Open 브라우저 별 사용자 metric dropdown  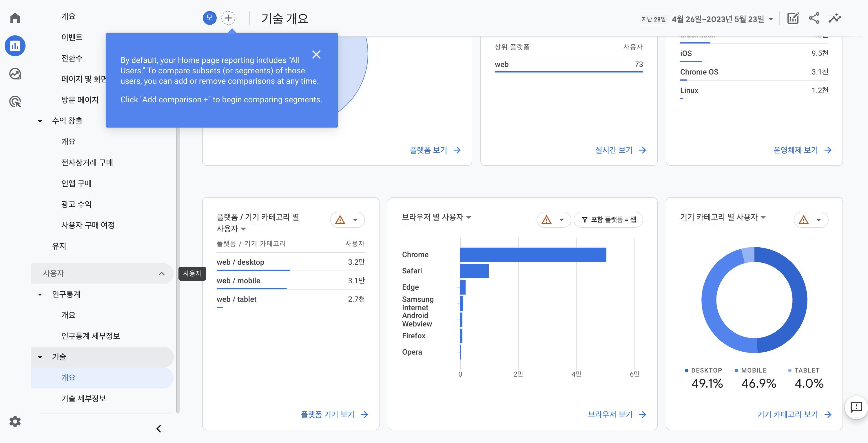469,217
